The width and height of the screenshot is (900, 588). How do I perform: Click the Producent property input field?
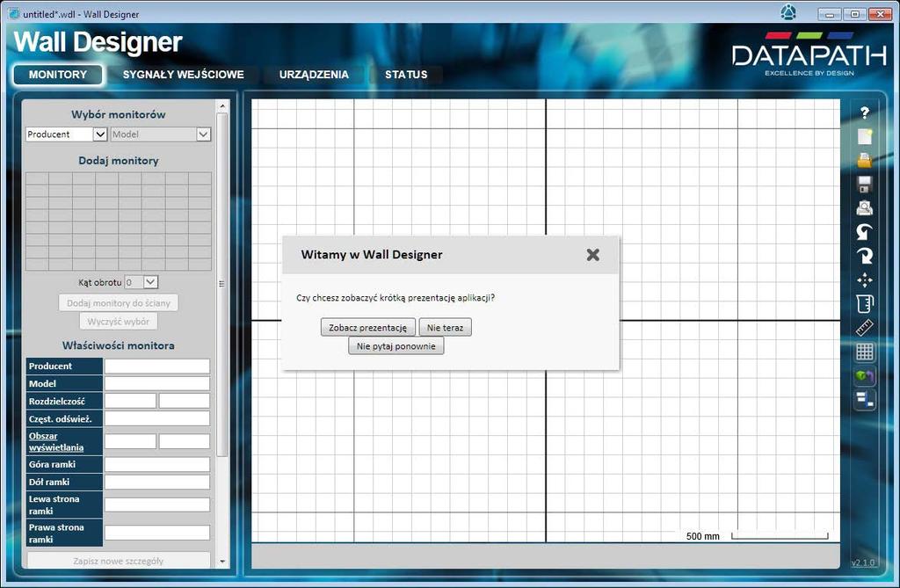(157, 367)
